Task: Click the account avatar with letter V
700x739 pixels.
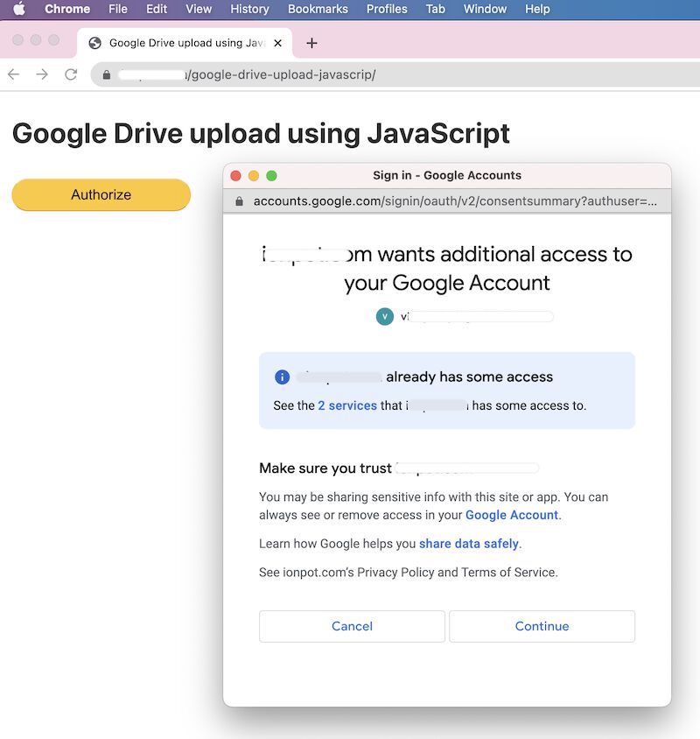Action: click(x=385, y=316)
